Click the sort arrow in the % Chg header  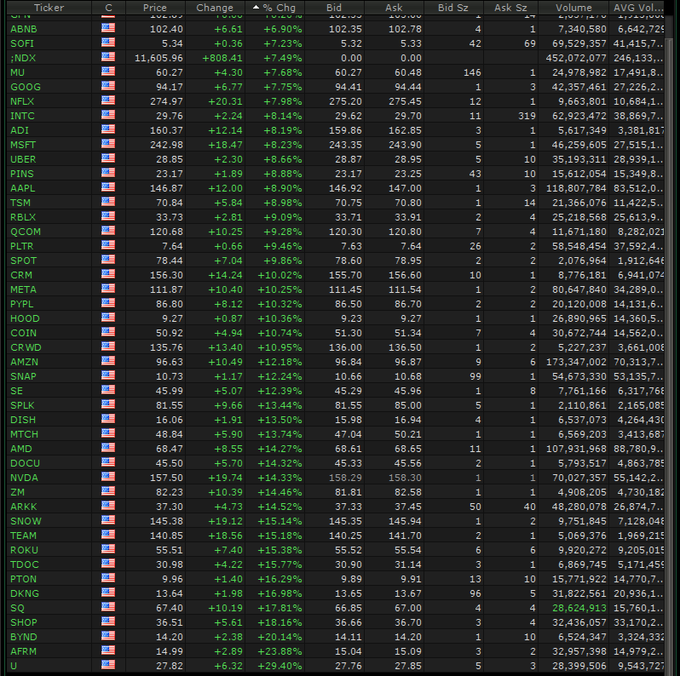tap(255, 8)
